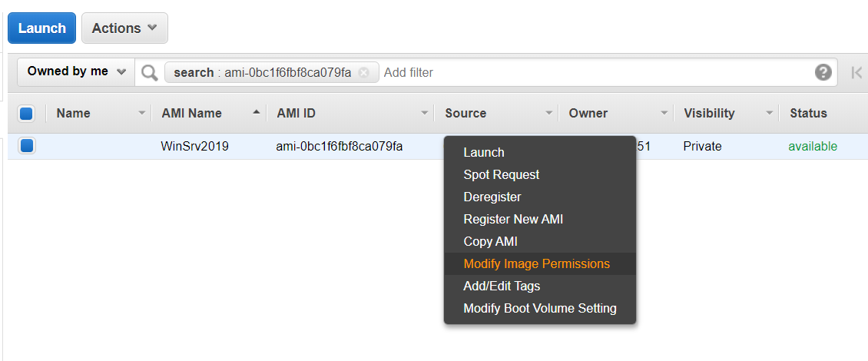Select Spot Request in the context menu
The width and height of the screenshot is (868, 361).
pos(501,174)
